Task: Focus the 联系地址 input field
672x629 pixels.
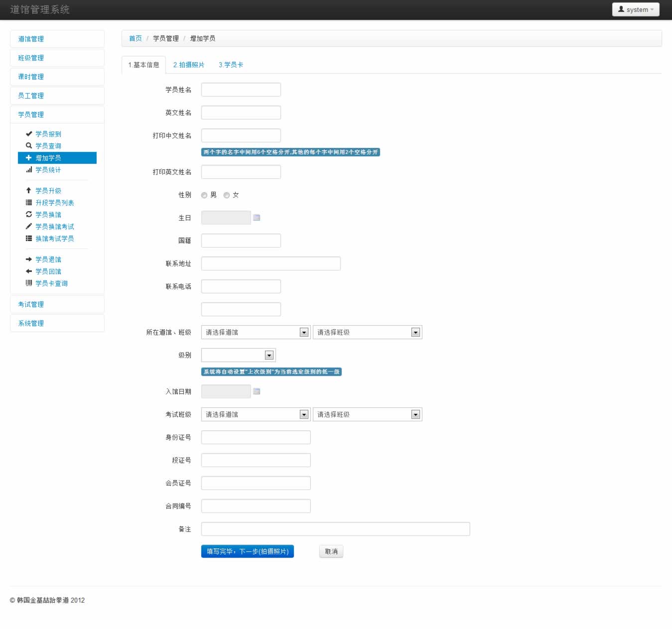Action: (x=271, y=263)
